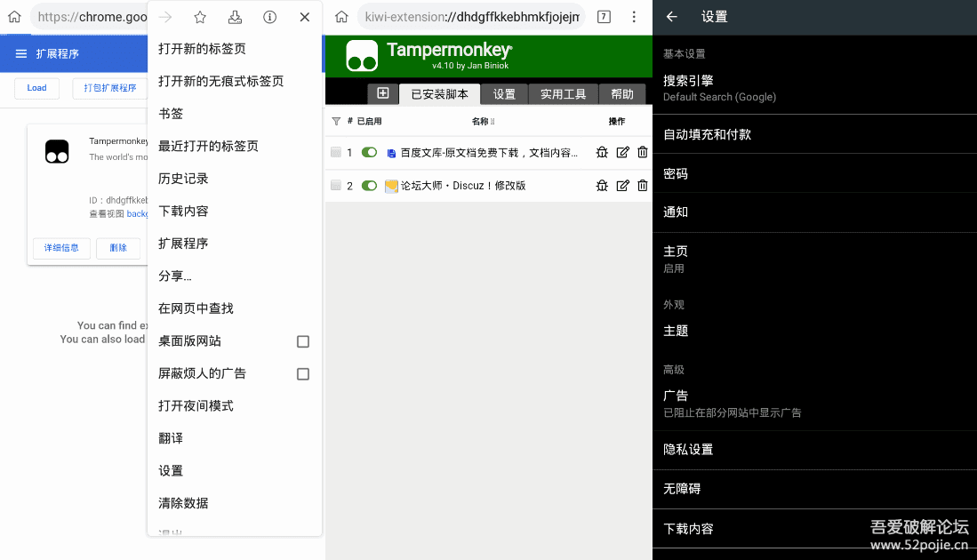
Task: Select 分享... from the menu
Action: tap(235, 276)
